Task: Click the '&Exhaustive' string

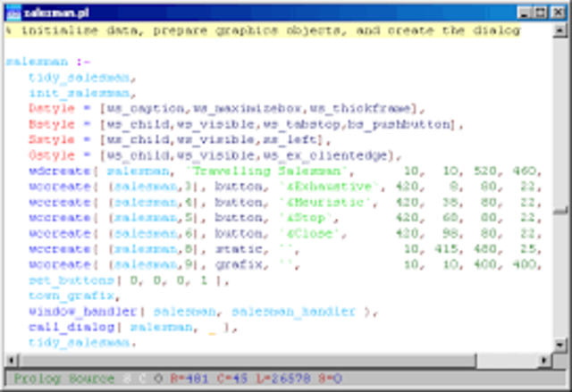Action: pos(330,187)
